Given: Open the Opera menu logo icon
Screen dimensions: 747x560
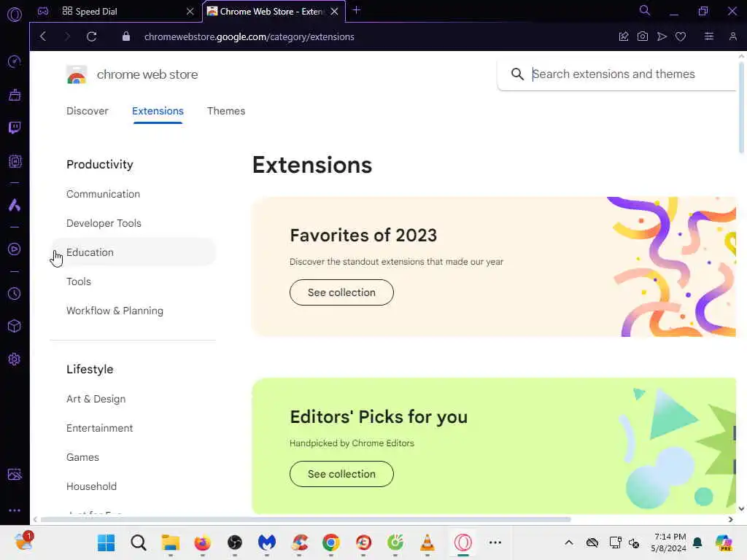Looking at the screenshot, I should [x=15, y=15].
